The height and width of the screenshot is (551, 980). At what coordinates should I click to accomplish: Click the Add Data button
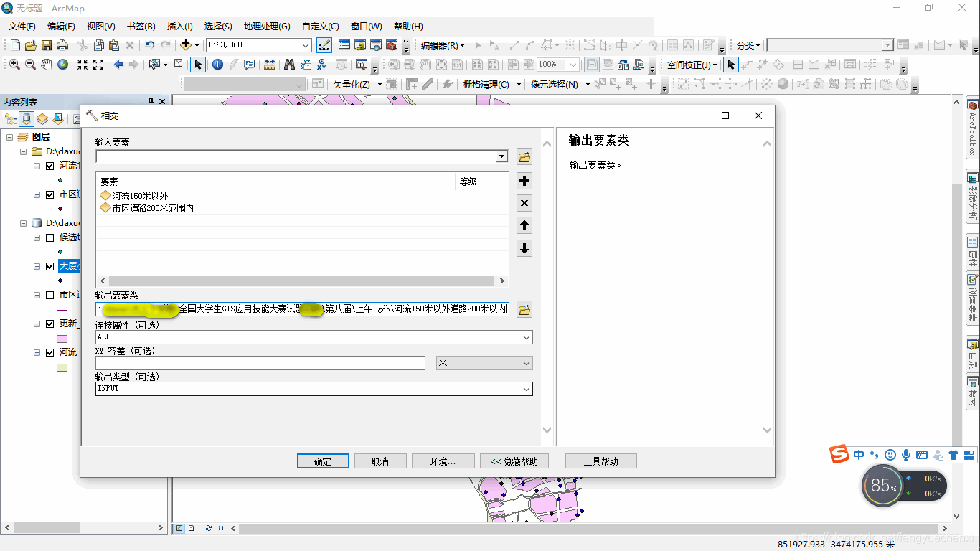point(185,45)
